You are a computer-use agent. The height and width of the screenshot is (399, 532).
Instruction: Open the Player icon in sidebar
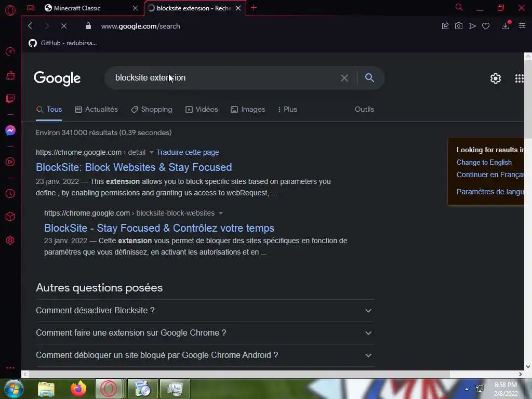(10, 162)
